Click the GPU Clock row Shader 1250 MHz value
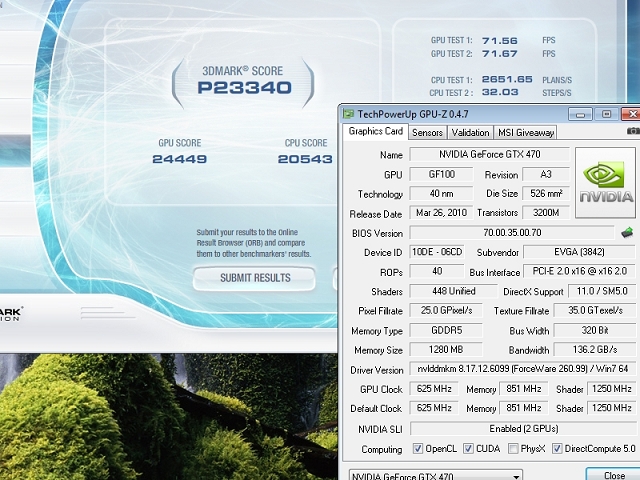 (611, 389)
